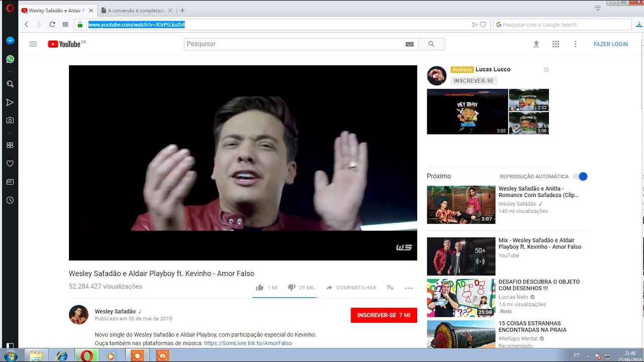644x362 pixels.
Task: Open Messenger in Opera sidebar
Action: (10, 41)
